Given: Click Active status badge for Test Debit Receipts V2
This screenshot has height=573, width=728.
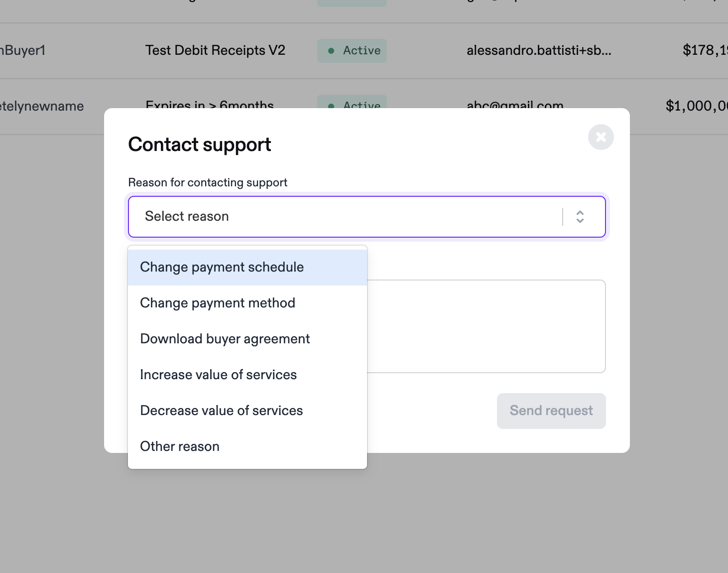Looking at the screenshot, I should pos(352,51).
